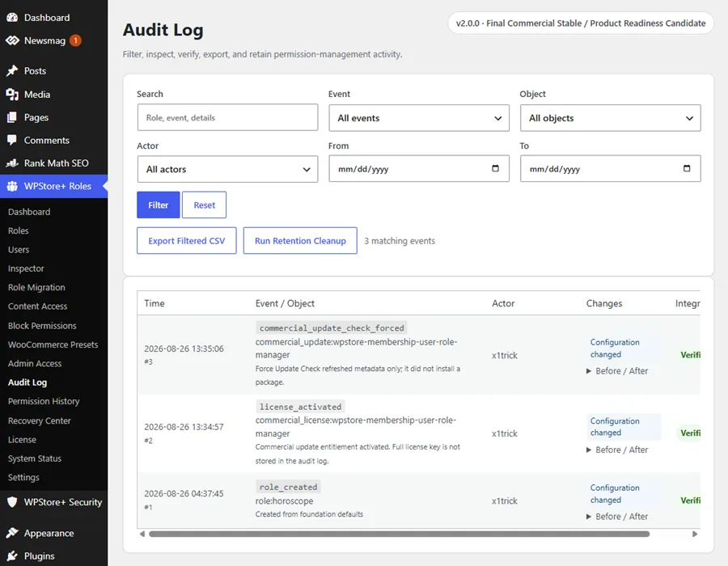The image size is (728, 566).
Task: Open the Roles submenu item
Action: click(18, 230)
